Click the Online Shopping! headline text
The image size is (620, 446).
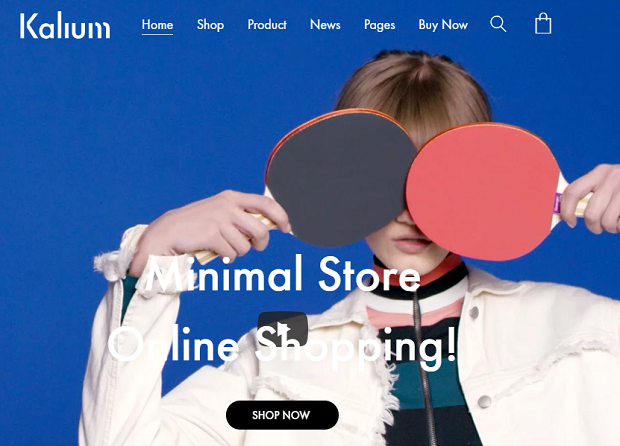(282, 345)
